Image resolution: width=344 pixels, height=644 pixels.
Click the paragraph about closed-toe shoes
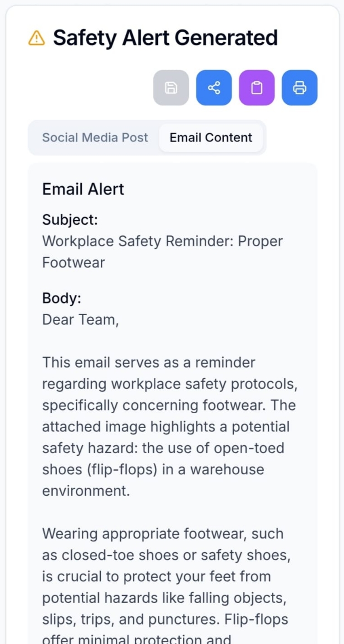coord(168,576)
